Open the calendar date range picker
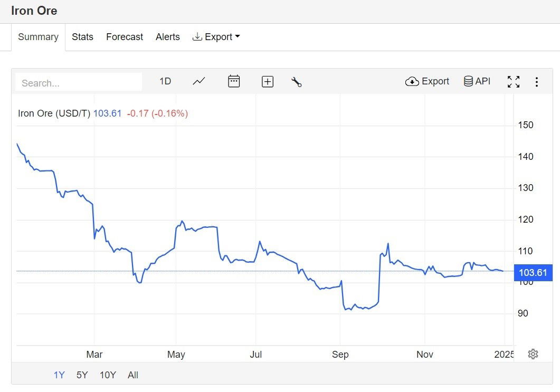Viewport: 560px width, 392px height. click(234, 81)
